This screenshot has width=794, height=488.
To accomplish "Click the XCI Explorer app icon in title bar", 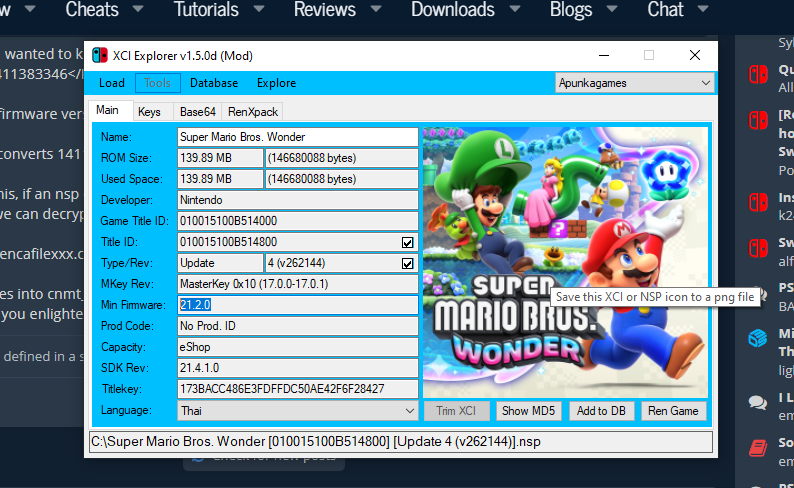I will tap(100, 55).
